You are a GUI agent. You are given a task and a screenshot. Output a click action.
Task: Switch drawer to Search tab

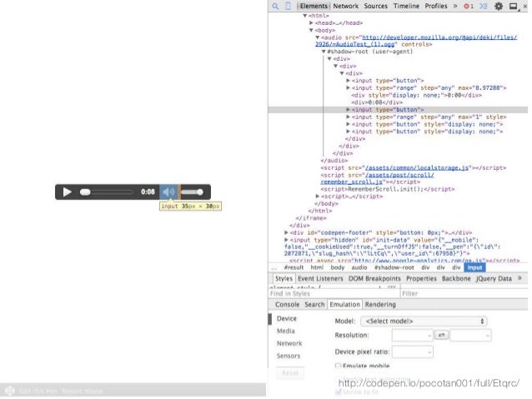314,304
